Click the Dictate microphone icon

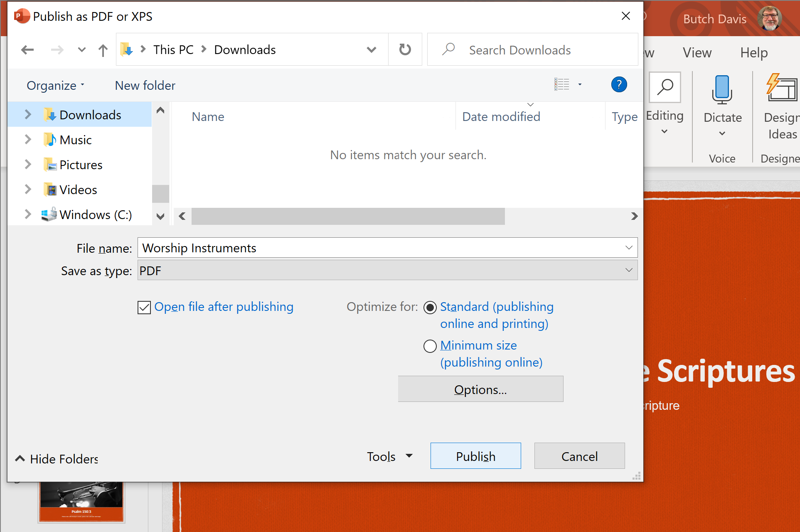coord(722,89)
